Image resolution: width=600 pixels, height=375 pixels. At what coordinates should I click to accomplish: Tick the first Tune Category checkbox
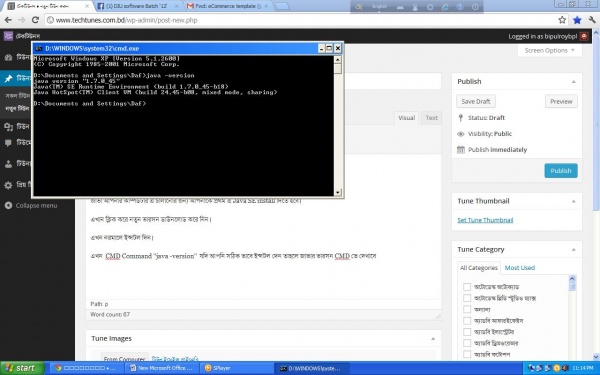467,287
